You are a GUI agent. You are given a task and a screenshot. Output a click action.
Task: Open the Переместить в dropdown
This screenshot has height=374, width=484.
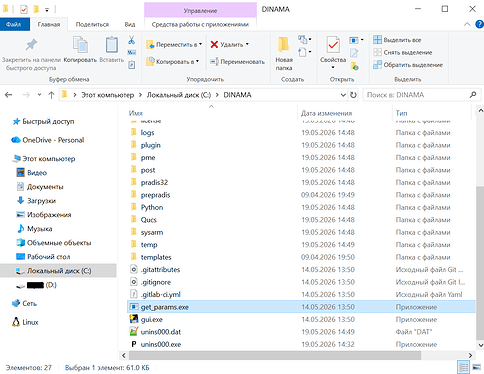[x=174, y=44]
